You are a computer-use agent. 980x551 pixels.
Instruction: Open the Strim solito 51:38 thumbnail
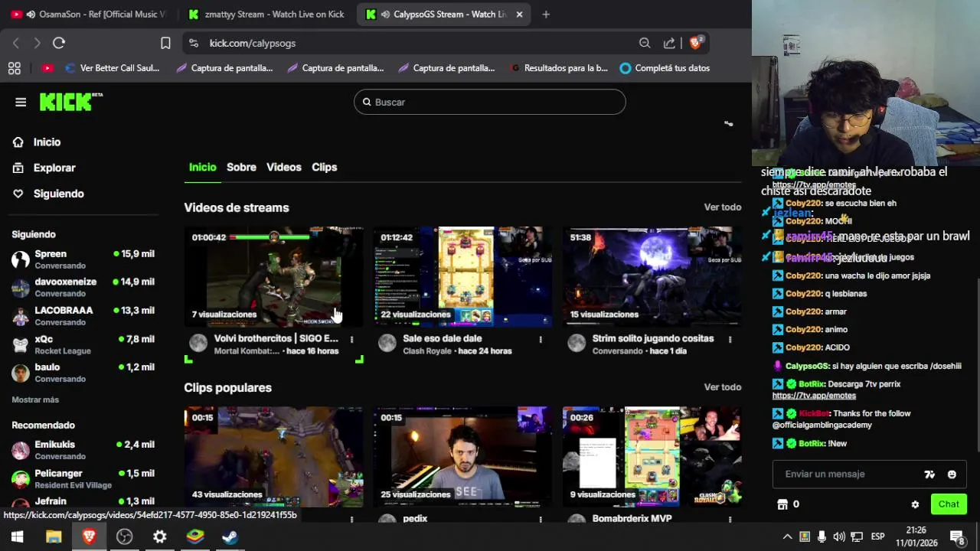coord(652,276)
